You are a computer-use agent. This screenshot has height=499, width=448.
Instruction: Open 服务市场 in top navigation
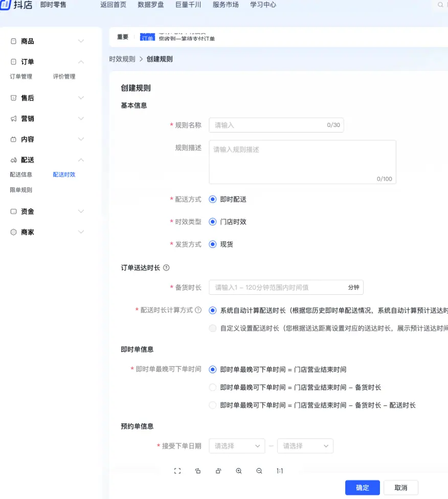tap(226, 5)
